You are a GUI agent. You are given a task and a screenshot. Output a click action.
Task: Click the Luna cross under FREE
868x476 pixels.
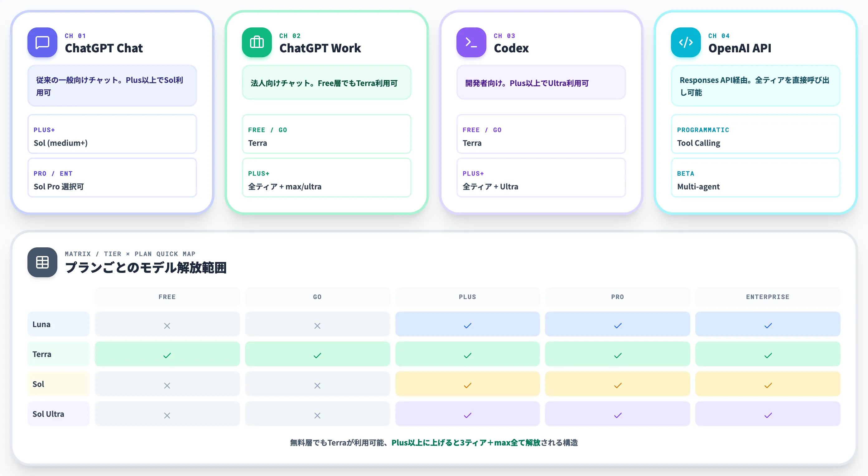click(167, 326)
